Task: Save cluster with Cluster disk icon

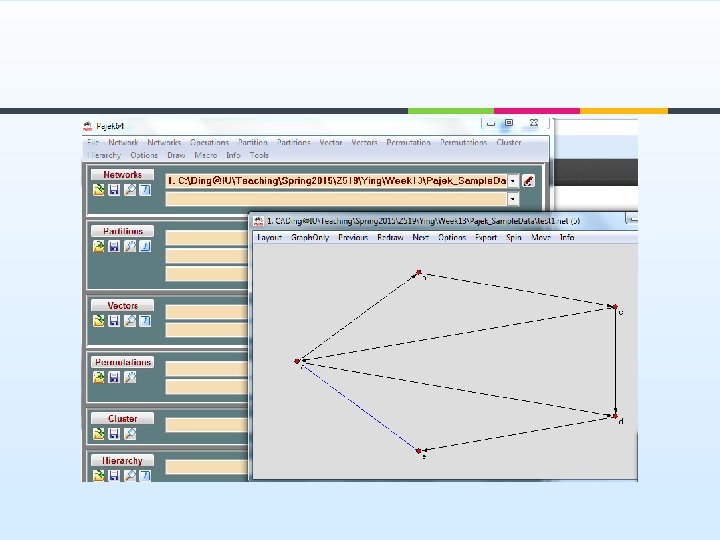Action: click(114, 433)
